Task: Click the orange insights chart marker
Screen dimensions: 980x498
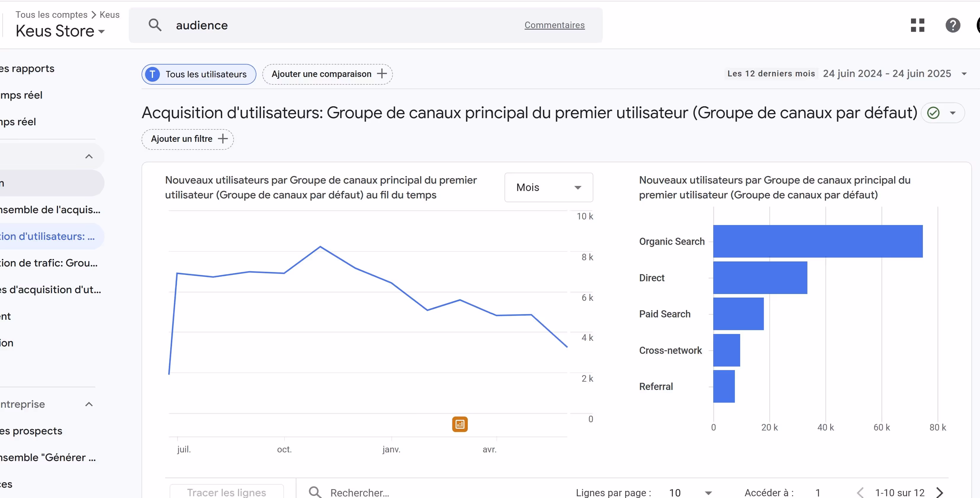Action: click(x=460, y=424)
